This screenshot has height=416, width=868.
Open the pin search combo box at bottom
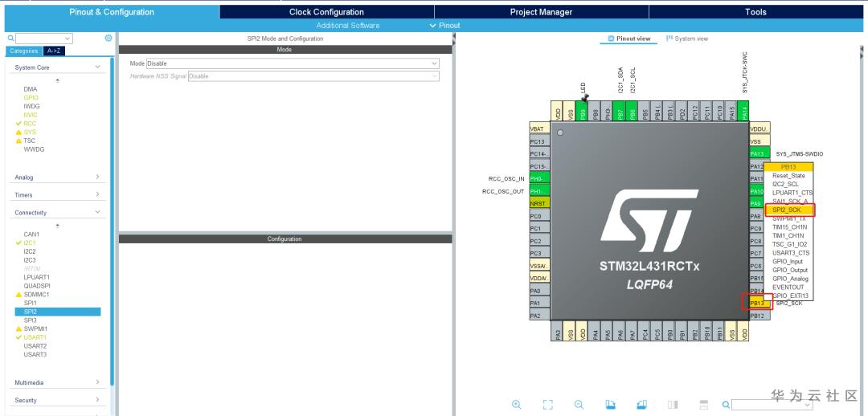pos(772,405)
